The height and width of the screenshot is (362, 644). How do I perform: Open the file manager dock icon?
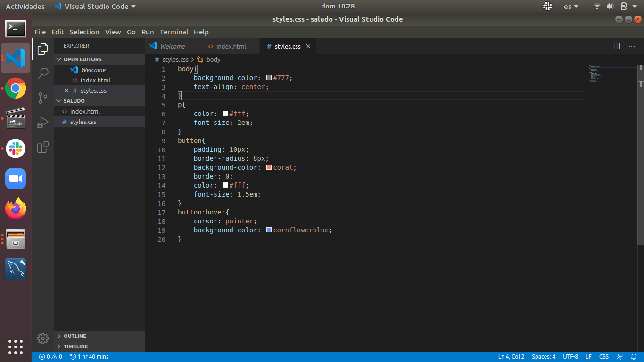[16, 239]
